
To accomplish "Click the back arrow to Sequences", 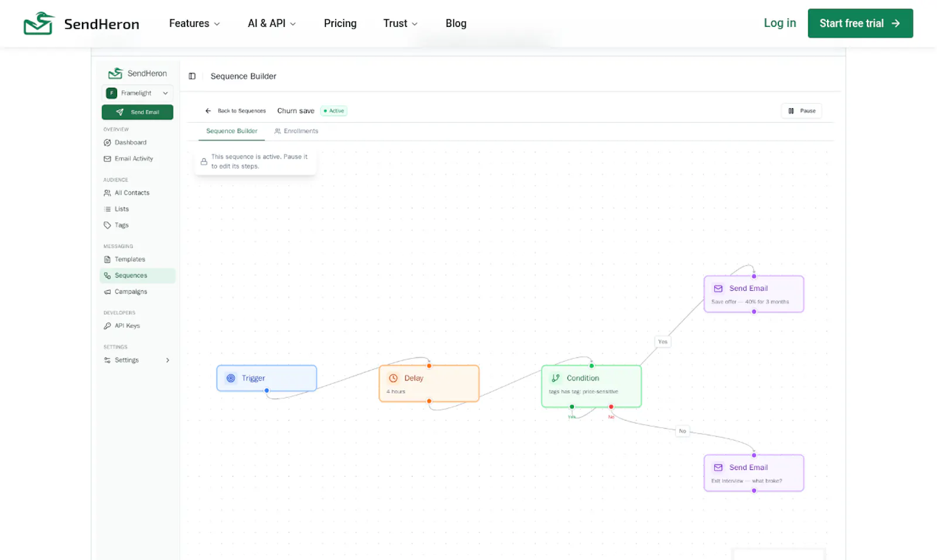I will (x=208, y=111).
